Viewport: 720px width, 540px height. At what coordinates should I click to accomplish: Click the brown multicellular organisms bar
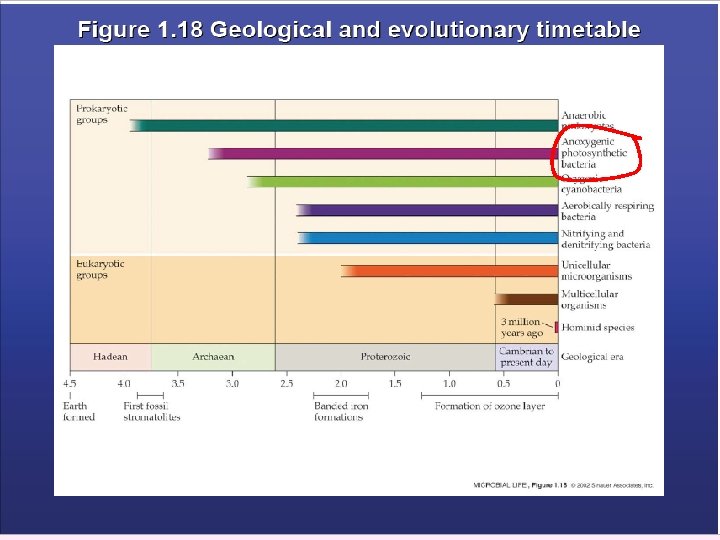point(527,299)
